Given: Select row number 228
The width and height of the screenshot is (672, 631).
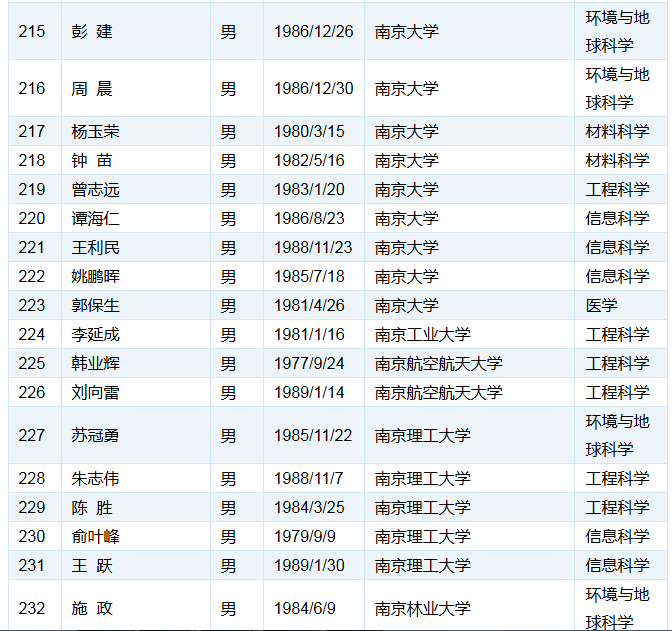Looking at the screenshot, I should 32,478.
